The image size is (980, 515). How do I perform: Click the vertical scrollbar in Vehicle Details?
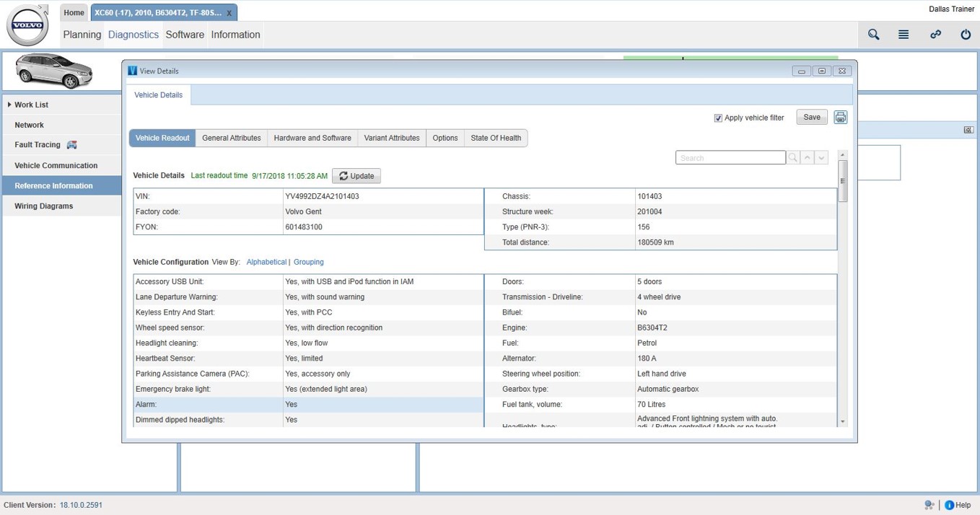pos(842,180)
